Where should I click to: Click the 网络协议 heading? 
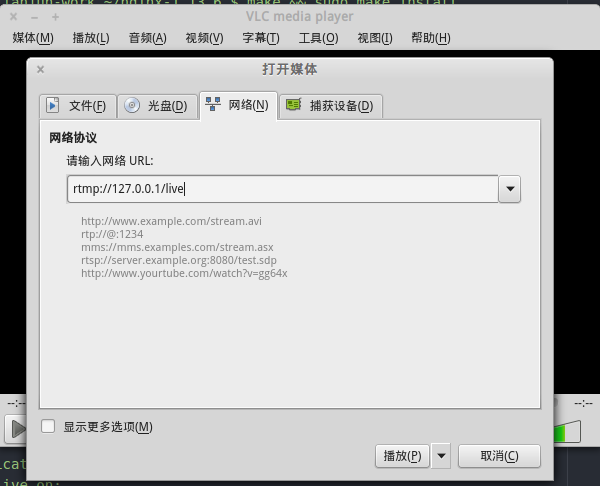(73, 138)
